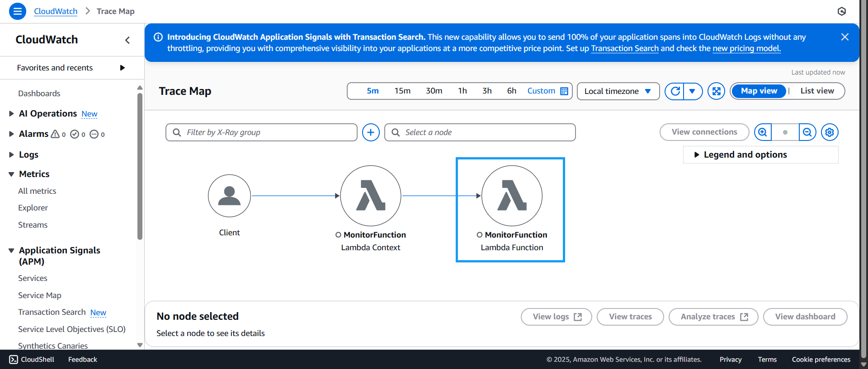Image resolution: width=868 pixels, height=369 pixels.
Task: Click the refresh trace map icon
Action: coord(675,91)
